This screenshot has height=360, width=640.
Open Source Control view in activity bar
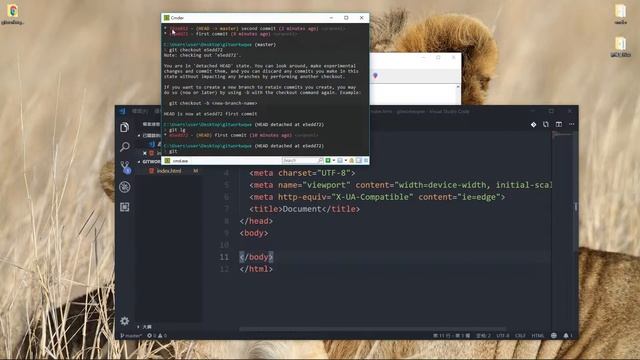[125, 167]
